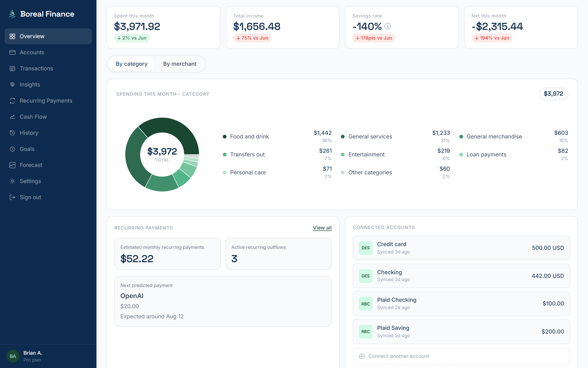Click the Savings rate info icon
The height and width of the screenshot is (368, 588).
(388, 26)
